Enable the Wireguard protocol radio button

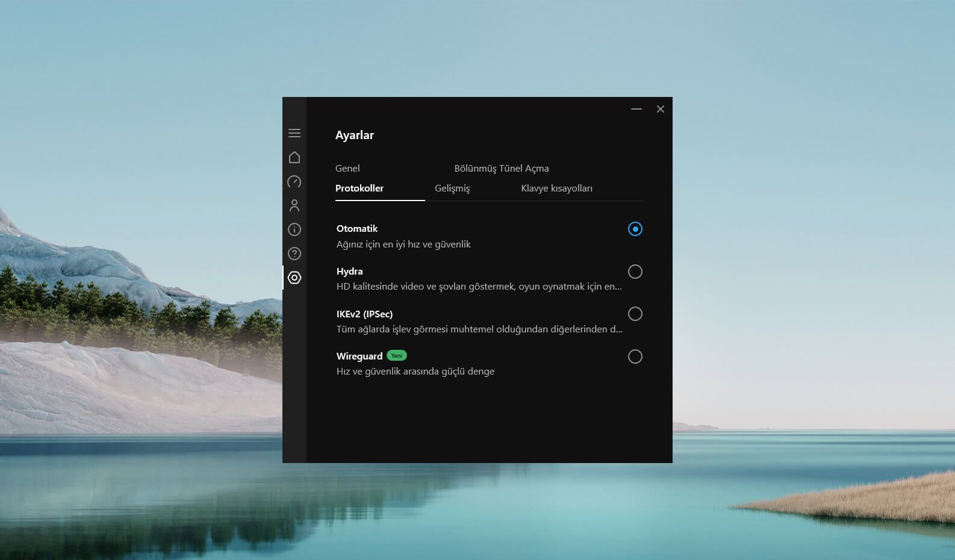(x=635, y=356)
